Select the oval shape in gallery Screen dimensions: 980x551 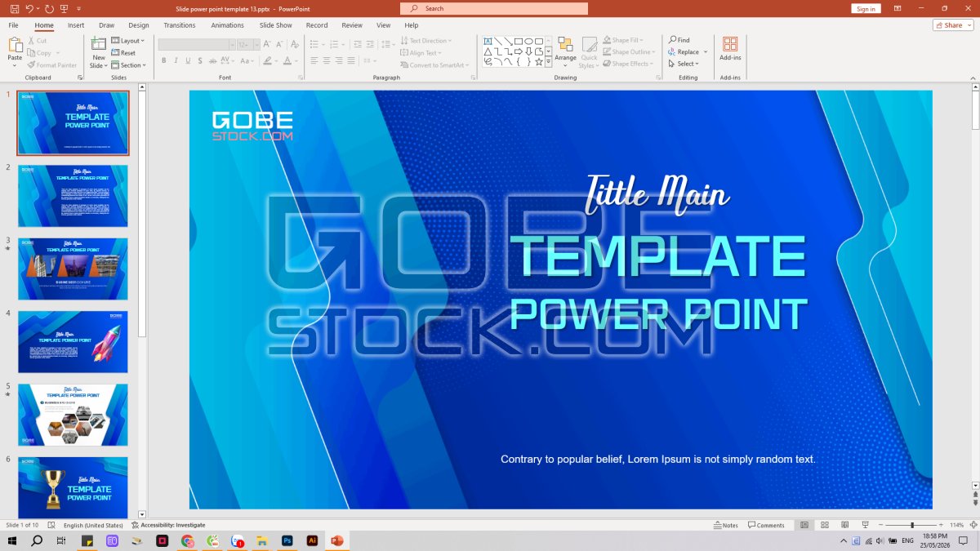coord(528,41)
